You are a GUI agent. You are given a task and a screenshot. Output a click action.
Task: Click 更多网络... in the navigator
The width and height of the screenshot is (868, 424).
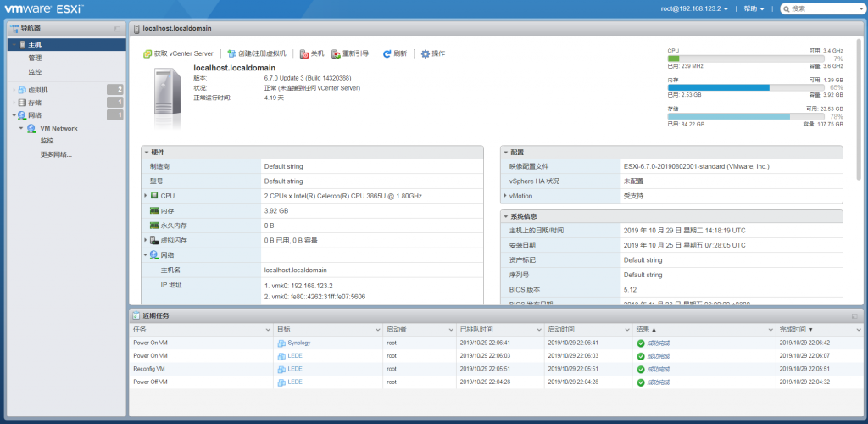coord(56,154)
